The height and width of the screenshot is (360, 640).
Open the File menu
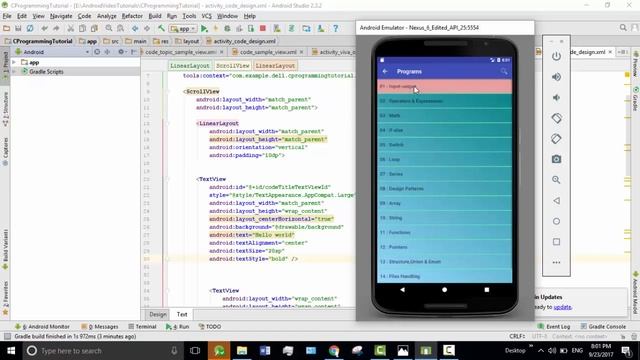click(x=7, y=16)
